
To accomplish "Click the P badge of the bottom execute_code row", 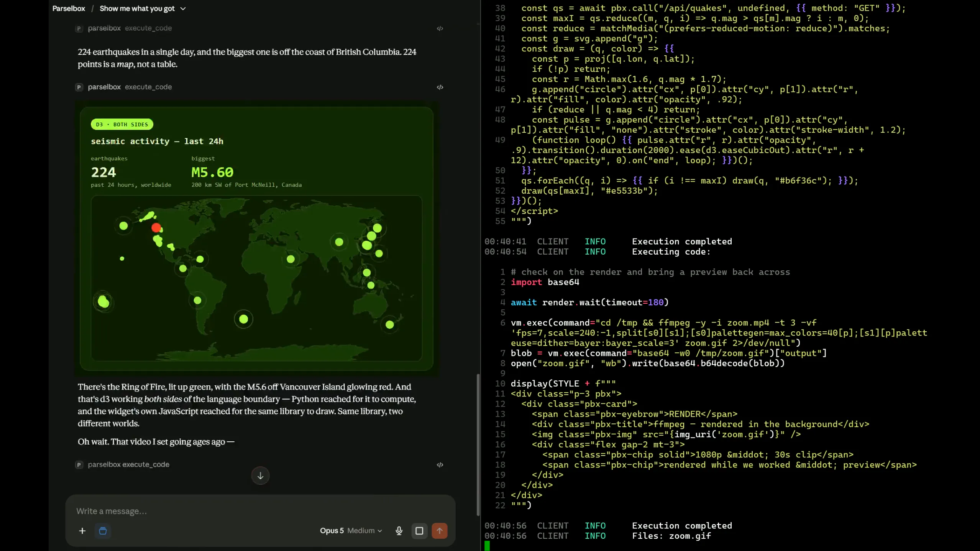I will coord(79,465).
